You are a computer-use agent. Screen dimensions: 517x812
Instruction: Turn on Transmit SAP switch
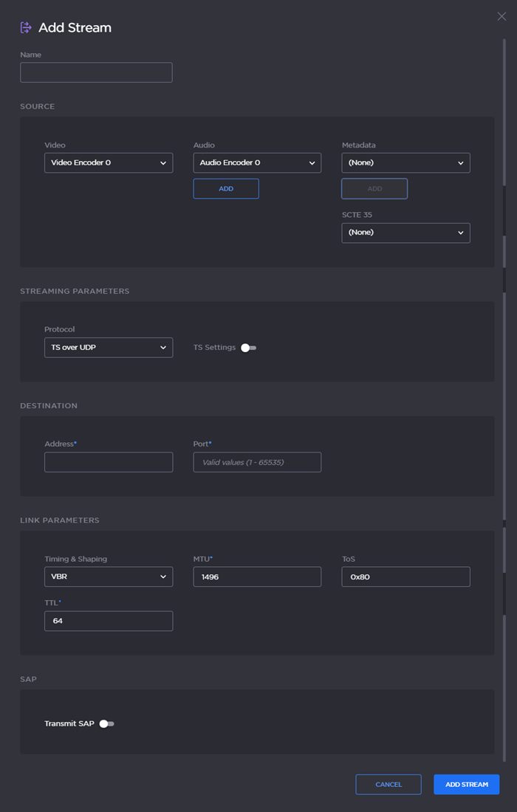[x=107, y=724]
